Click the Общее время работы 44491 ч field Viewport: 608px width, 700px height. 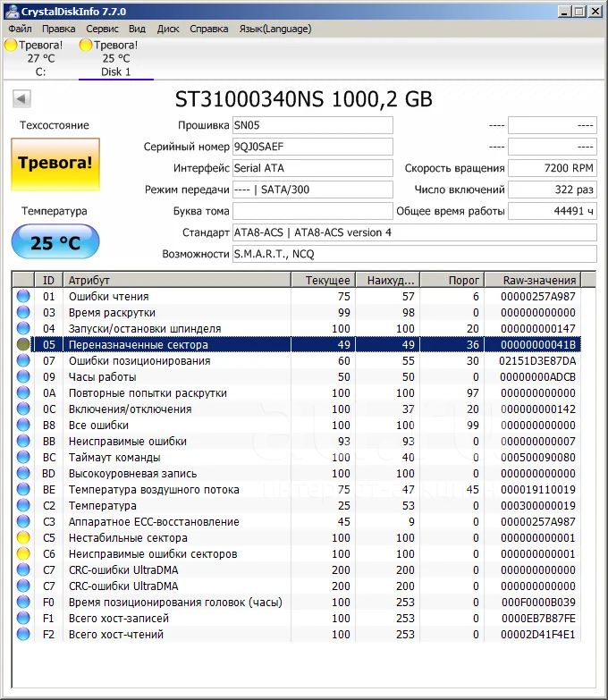pyautogui.click(x=553, y=211)
